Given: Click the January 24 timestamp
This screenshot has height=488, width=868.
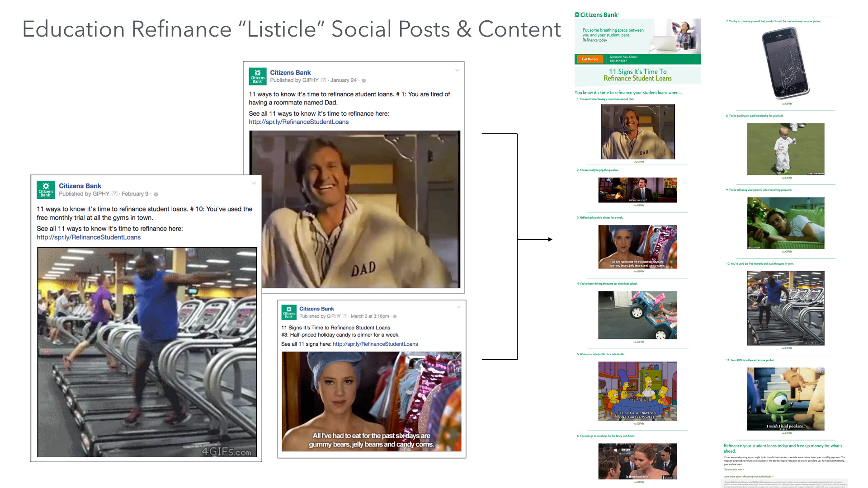Looking at the screenshot, I should point(344,80).
